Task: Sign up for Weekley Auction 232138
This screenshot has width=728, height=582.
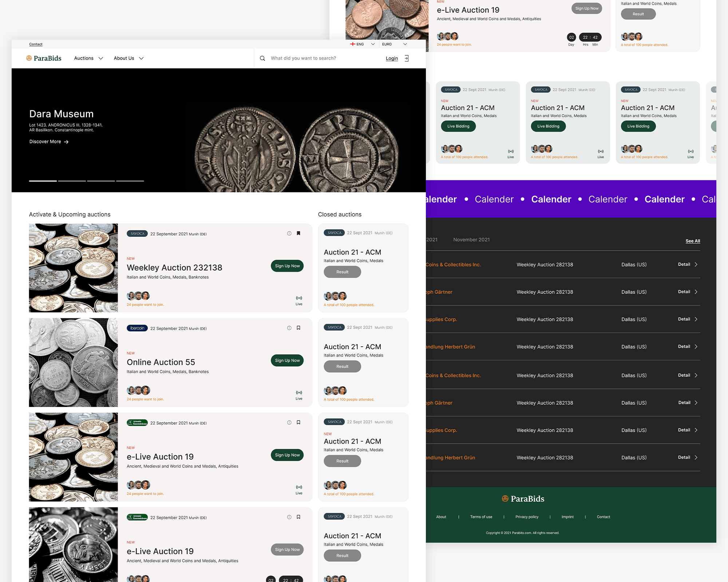Action: coord(287,266)
